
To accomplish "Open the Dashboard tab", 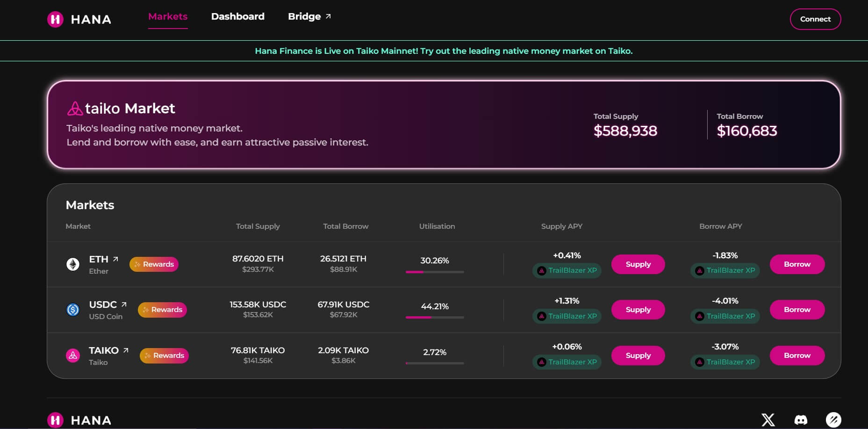I will pos(238,16).
